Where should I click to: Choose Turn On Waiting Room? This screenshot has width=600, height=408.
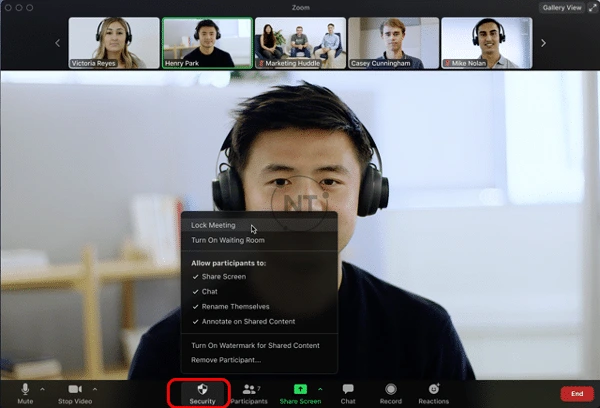(x=259, y=240)
